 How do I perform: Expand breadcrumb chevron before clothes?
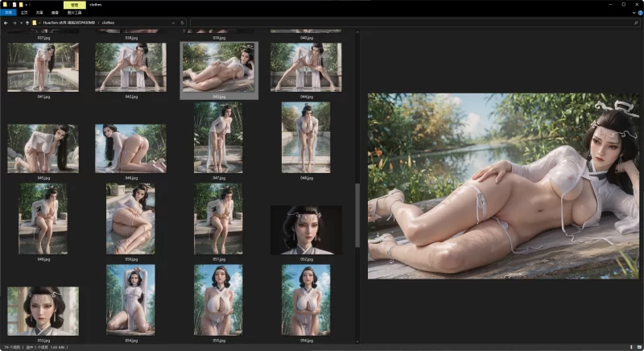98,23
